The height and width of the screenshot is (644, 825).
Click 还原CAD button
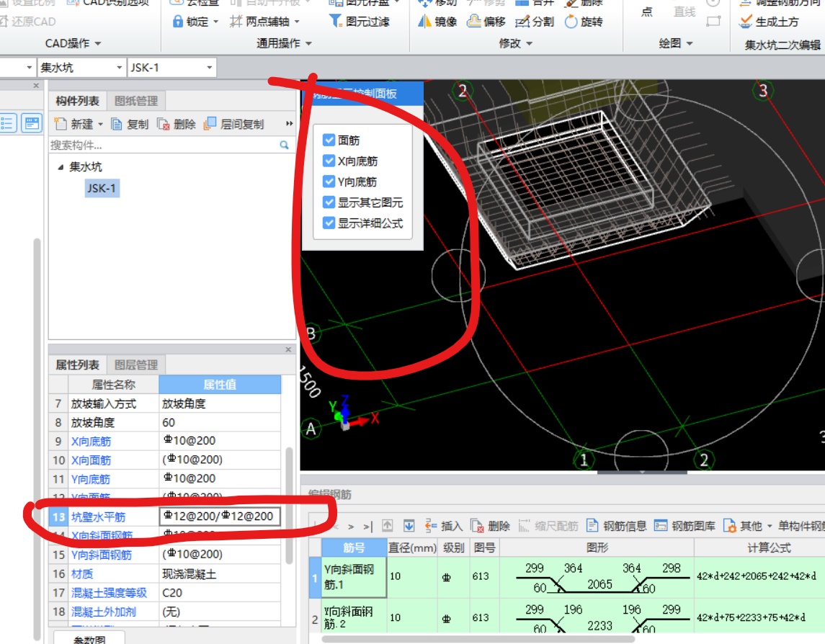pos(28,22)
